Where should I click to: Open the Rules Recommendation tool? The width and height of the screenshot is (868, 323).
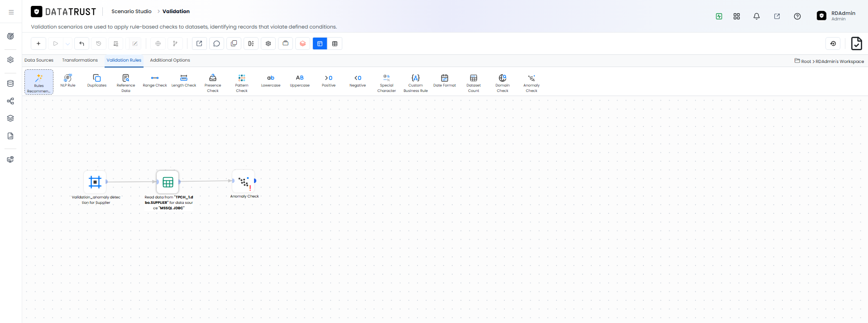(x=39, y=82)
